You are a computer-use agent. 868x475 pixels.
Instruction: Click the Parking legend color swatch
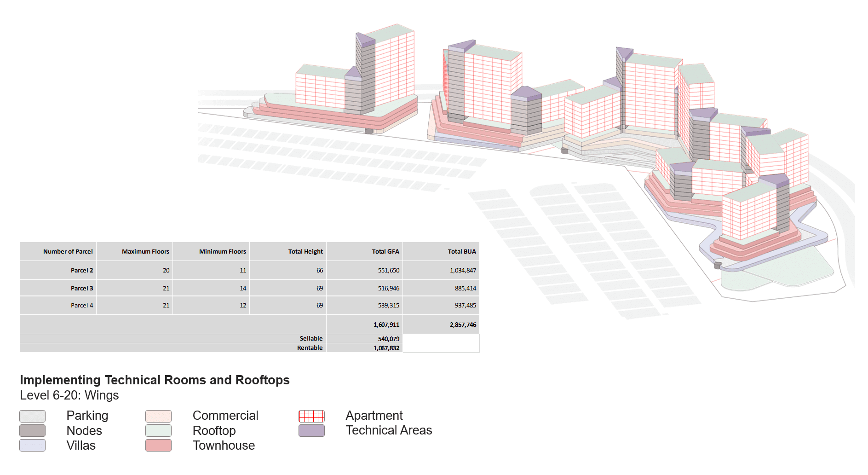(32, 416)
